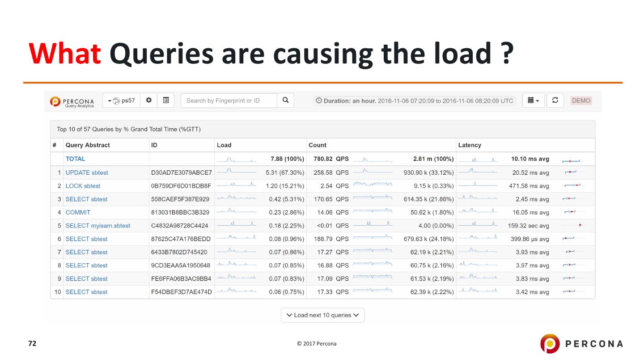The width and height of the screenshot is (644, 362).
Task: Click latency distribution bar for UPDATE sbtest
Action: point(571,172)
